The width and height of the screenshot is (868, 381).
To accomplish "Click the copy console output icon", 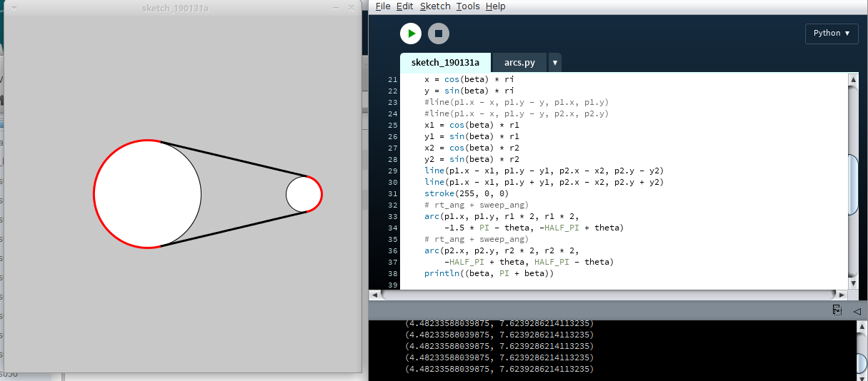I will pos(837,310).
